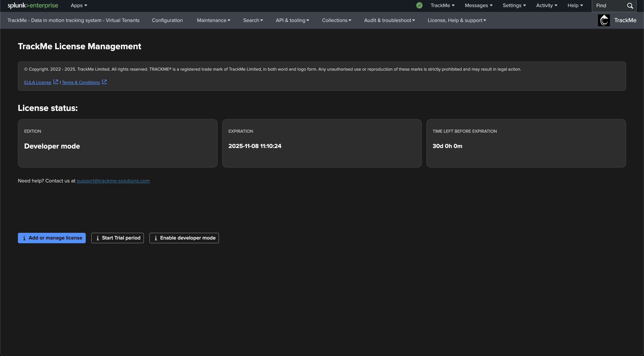Click the search magnifier icon

630,6
